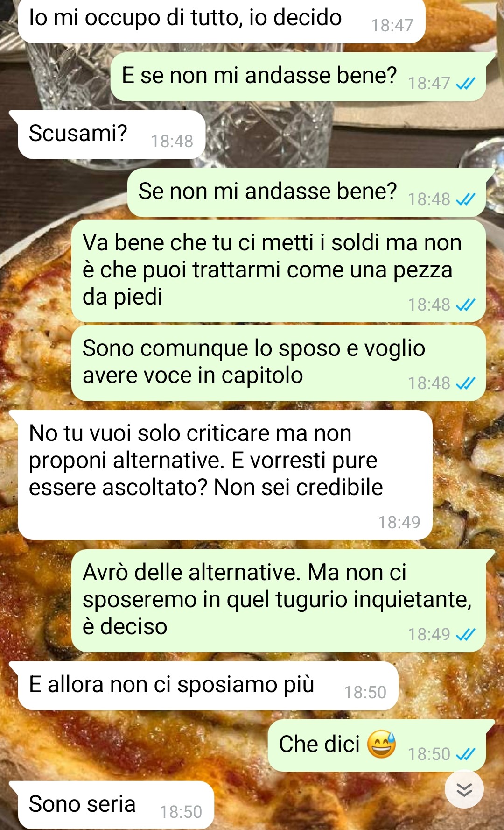Click read ticks on 'Se non mi andasse bene?'
Screen dimensions: 504x830
coord(465,199)
